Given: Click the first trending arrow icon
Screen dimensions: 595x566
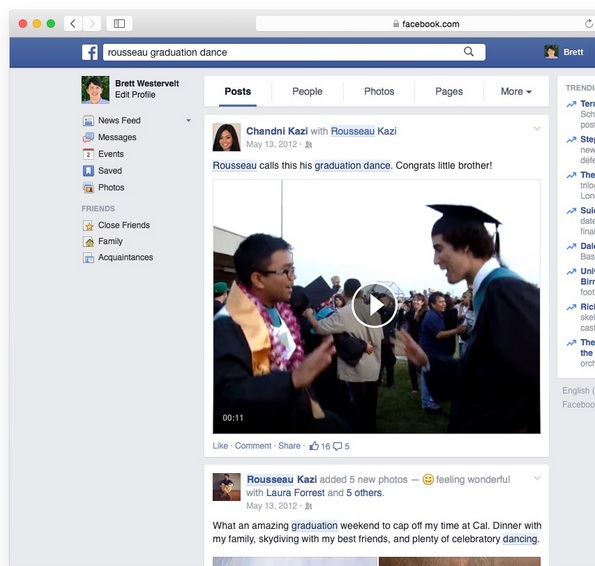Looking at the screenshot, I should (571, 104).
